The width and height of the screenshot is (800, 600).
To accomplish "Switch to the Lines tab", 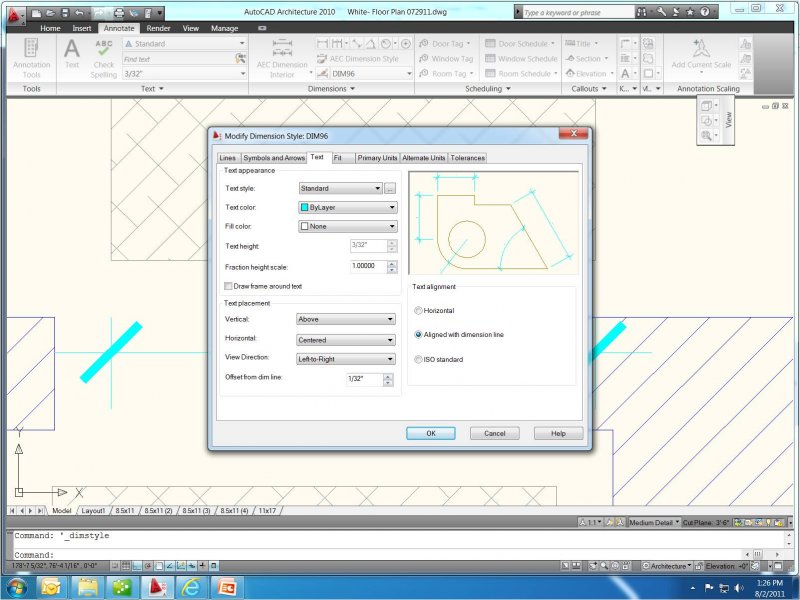I will click(x=228, y=158).
